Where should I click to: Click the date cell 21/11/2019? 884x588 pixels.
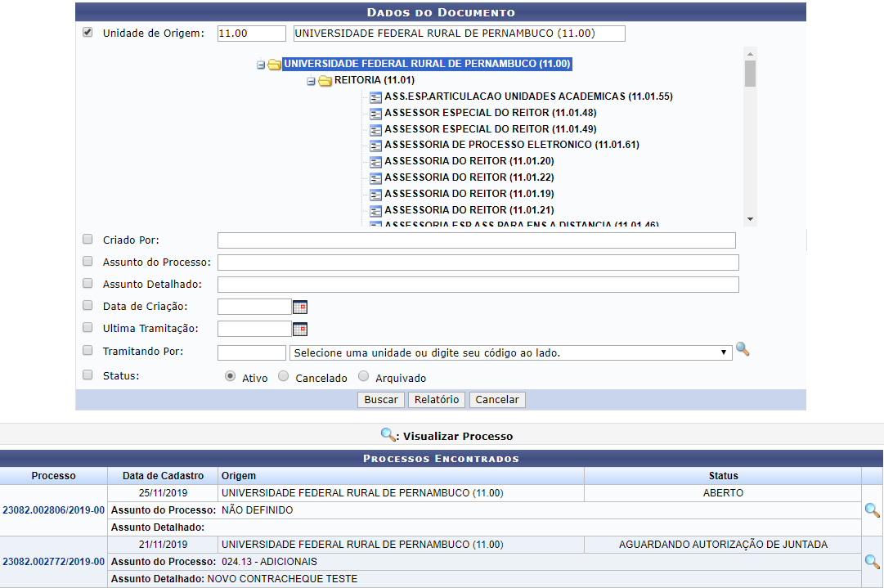pyautogui.click(x=163, y=545)
